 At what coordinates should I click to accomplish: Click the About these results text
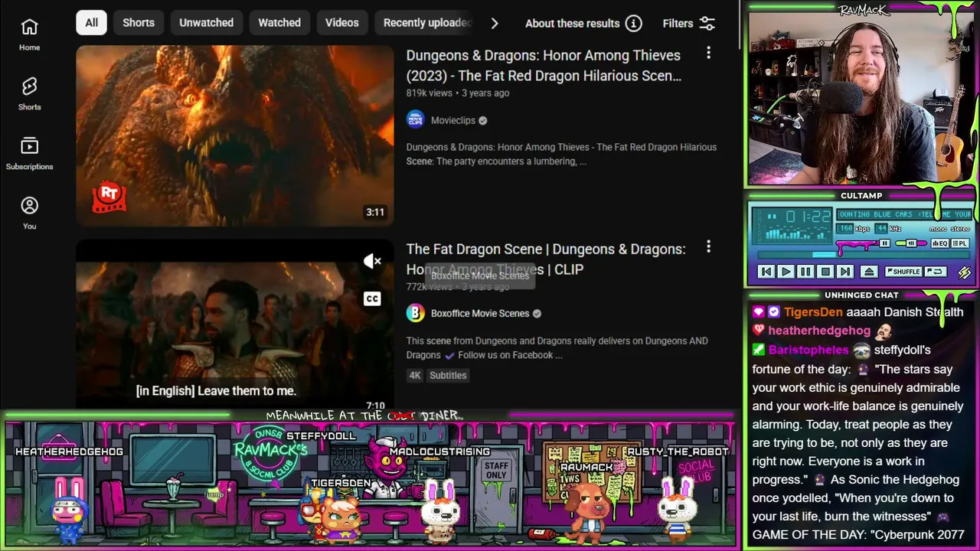click(572, 23)
